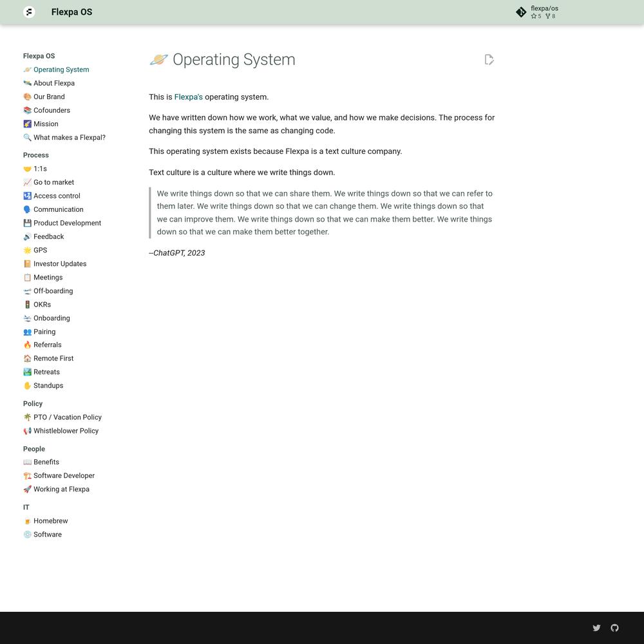Screen dimensions: 644x644
Task: View the Whistleblower Policy
Action: [61, 430]
